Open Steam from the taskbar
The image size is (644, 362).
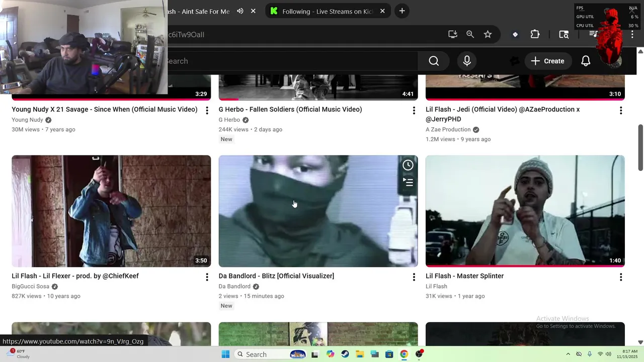345,354
